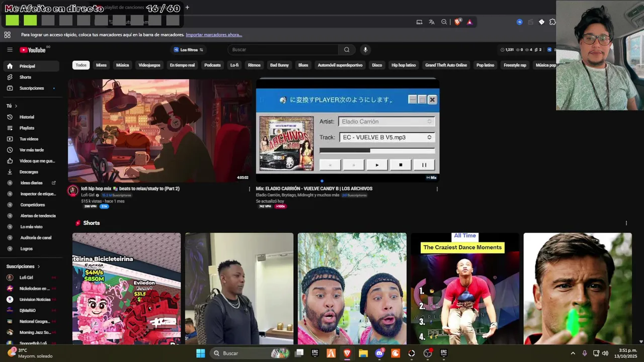Image resolution: width=644 pixels, height=362 pixels.
Task: Select the Mixes filter chip
Action: 101,65
